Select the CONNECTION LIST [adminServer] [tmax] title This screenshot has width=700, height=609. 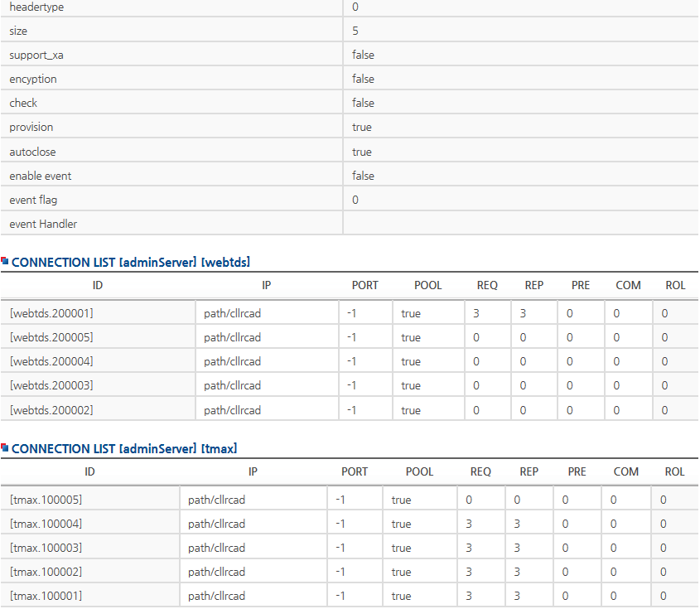pos(124,448)
